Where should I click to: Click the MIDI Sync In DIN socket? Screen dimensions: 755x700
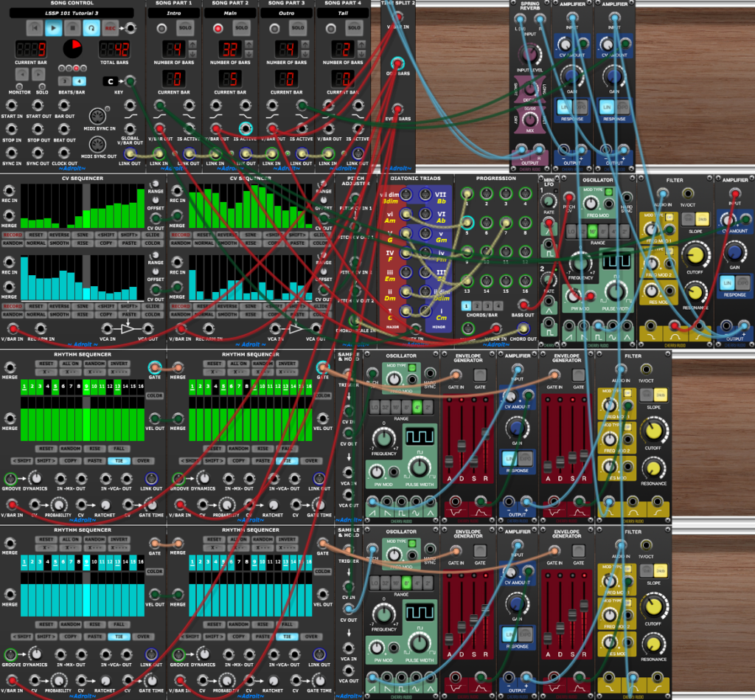[x=97, y=116]
